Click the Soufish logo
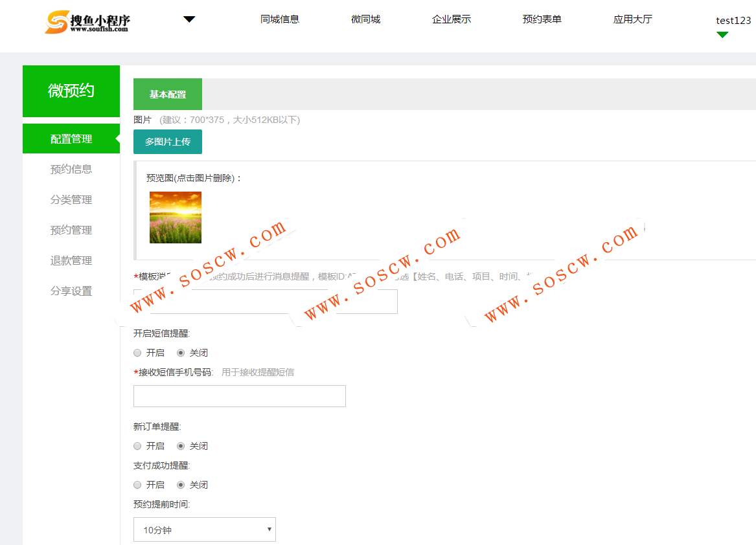 87,22
